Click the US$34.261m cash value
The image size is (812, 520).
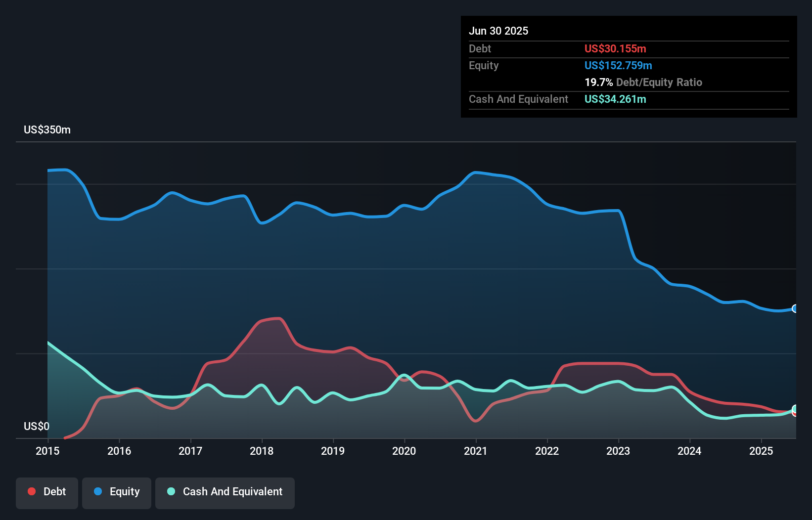coord(615,99)
